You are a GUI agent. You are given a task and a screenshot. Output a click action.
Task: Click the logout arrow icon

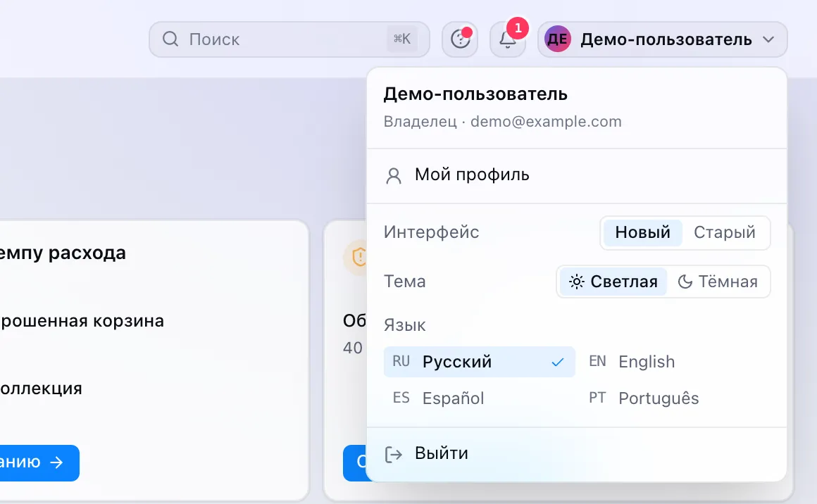click(394, 455)
